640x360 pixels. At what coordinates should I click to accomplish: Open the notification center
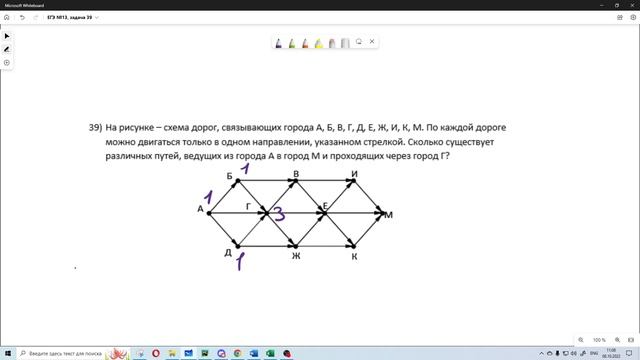pos(629,353)
